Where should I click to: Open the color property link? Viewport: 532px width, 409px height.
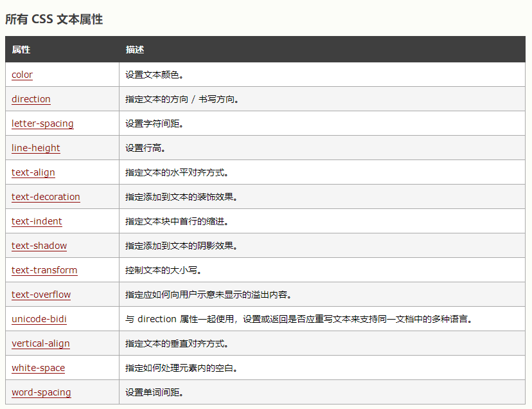point(22,75)
